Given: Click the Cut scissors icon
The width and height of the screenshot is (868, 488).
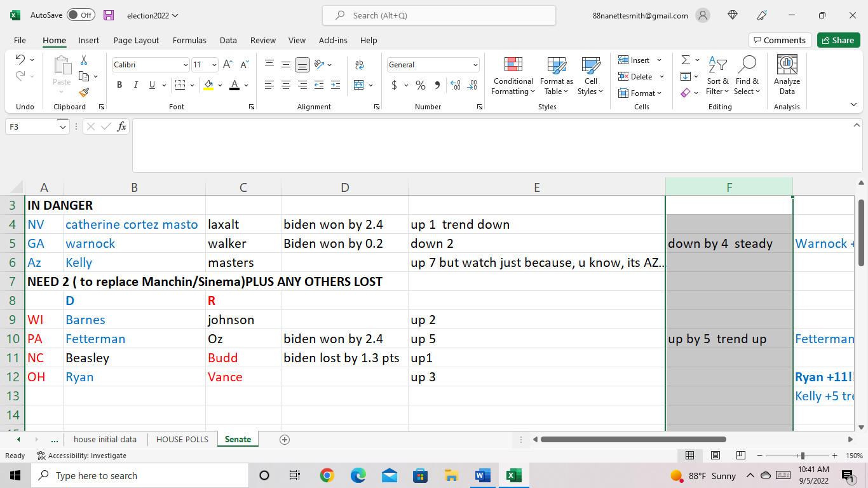Looking at the screenshot, I should pyautogui.click(x=84, y=60).
